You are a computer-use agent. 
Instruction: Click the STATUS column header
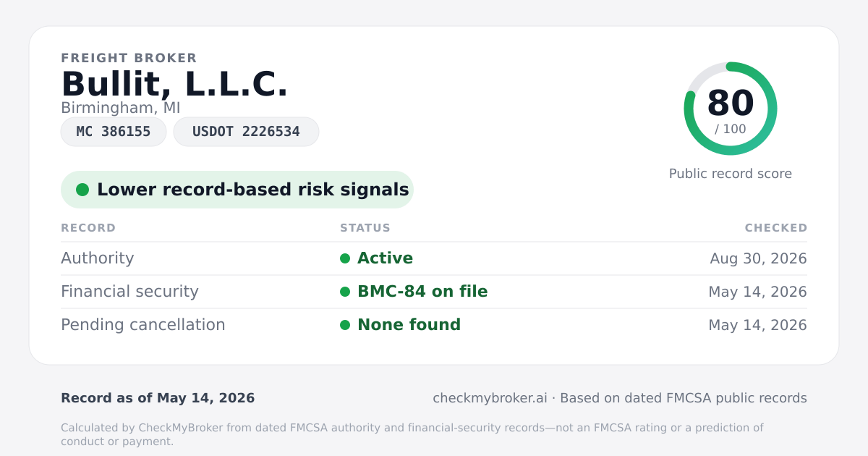tap(365, 228)
